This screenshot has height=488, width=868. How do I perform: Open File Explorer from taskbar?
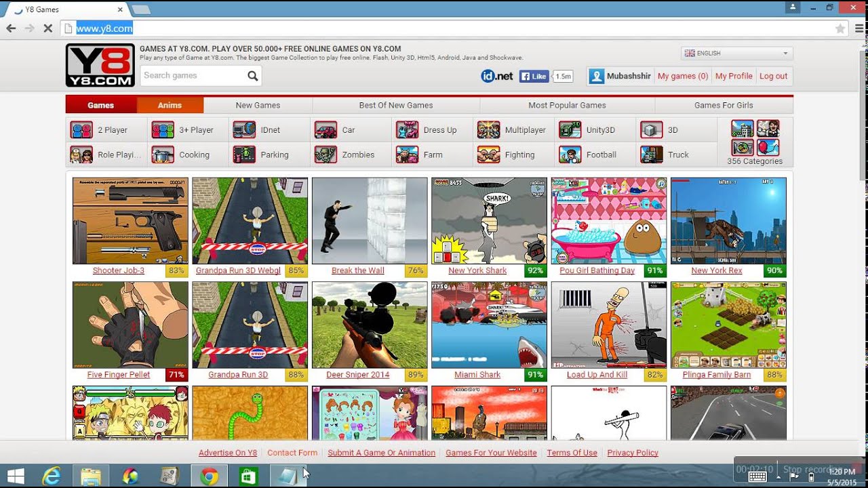(x=91, y=476)
